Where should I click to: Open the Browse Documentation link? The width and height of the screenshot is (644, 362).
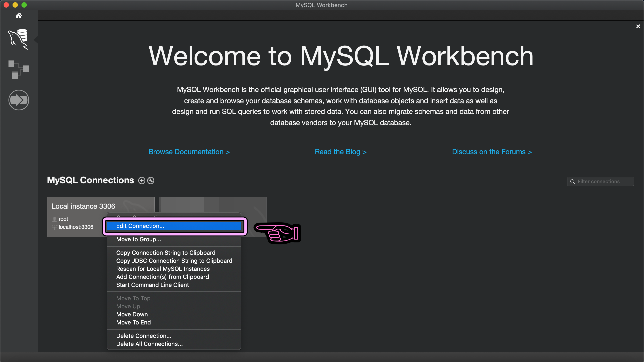coord(189,152)
